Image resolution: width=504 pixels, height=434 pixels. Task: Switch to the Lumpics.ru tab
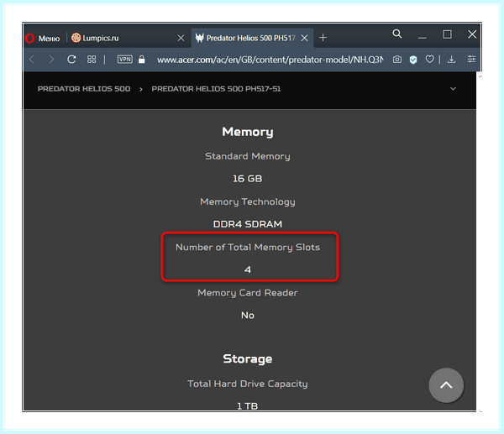[128, 38]
